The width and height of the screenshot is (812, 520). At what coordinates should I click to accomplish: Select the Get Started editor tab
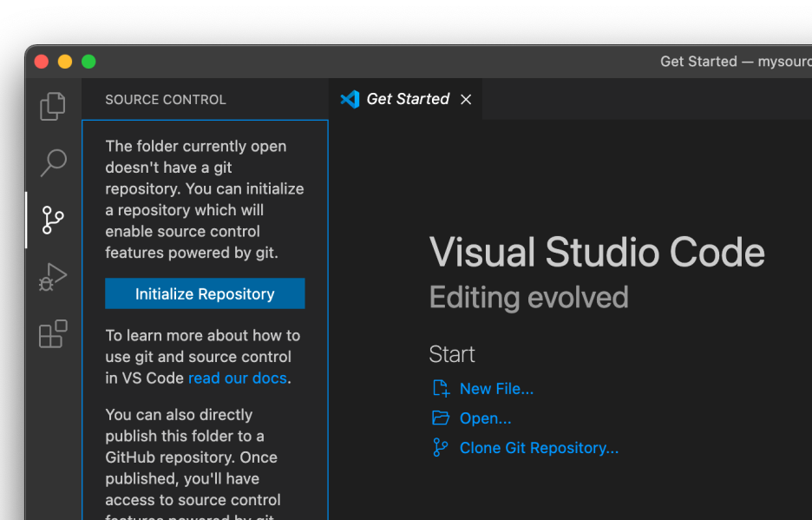pyautogui.click(x=405, y=99)
